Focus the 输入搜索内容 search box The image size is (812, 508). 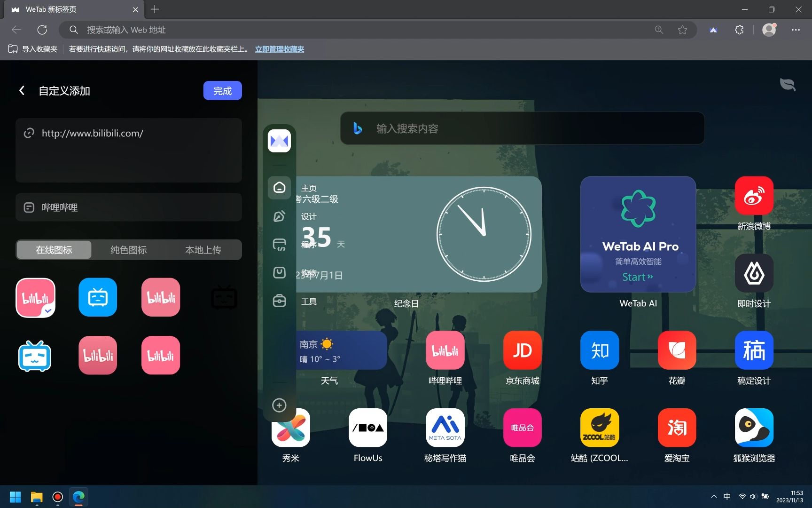(522, 128)
